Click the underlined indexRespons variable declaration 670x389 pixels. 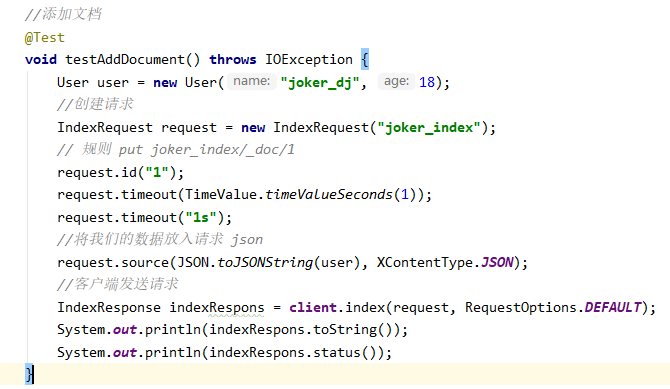tap(217, 308)
